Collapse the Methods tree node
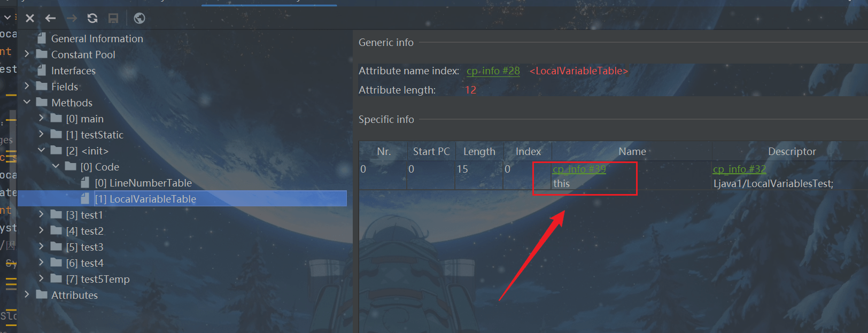Viewport: 868px width, 333px height. pos(27,102)
